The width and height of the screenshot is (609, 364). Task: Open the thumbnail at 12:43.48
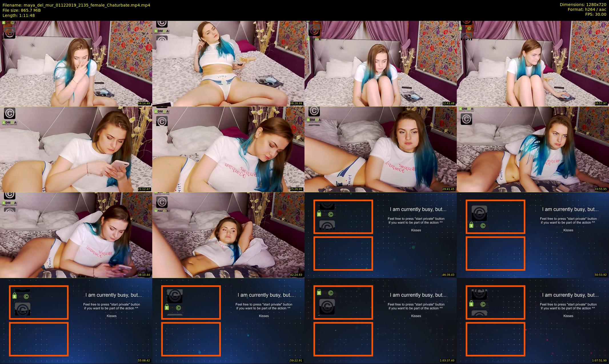click(380, 63)
